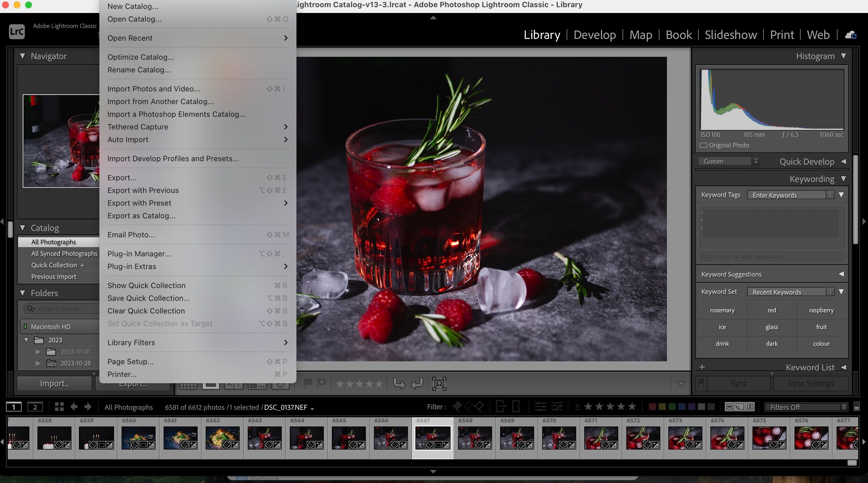Collapse the Catalog panel
Screen dimensions: 868x483
22,228
